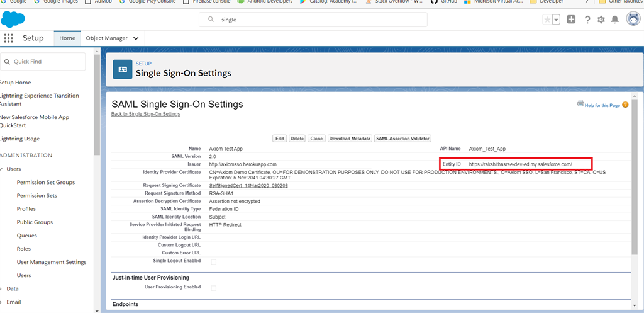Open the Users child item under Users
This screenshot has width=644, height=313.
pyautogui.click(x=24, y=275)
